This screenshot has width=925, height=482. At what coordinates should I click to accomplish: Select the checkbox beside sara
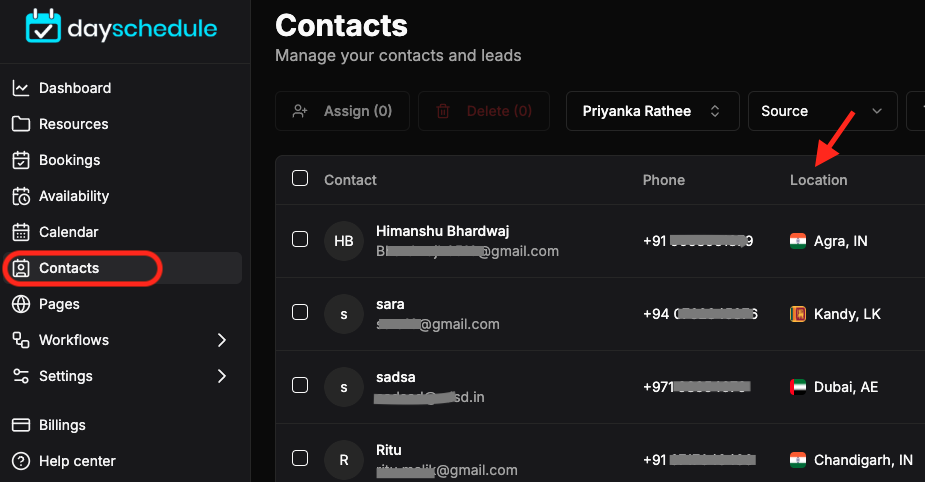click(300, 312)
